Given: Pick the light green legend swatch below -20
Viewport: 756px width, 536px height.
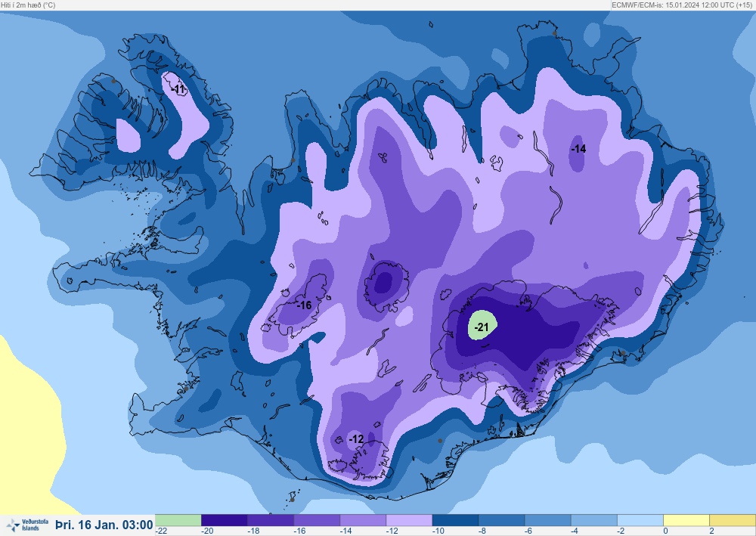Looking at the screenshot, I should tap(178, 520).
